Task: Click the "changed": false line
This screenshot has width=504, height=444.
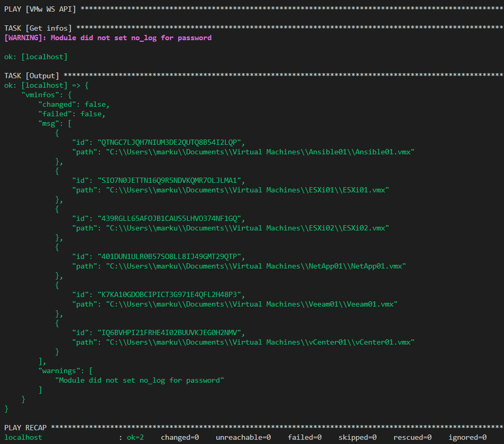Action: point(74,104)
